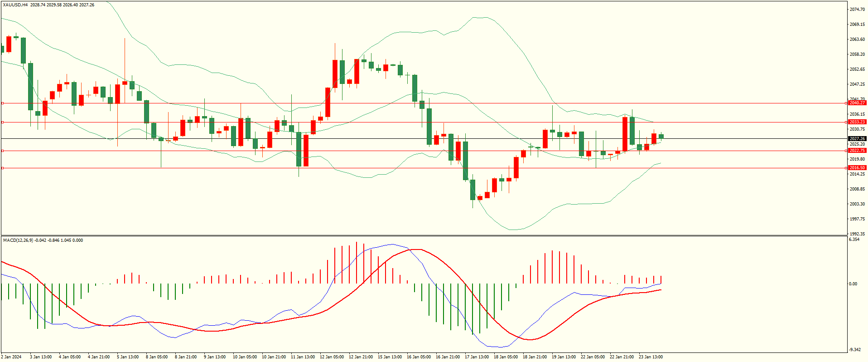Click the 1992.35 price scale value
The height and width of the screenshot is (362, 868).
click(856, 234)
